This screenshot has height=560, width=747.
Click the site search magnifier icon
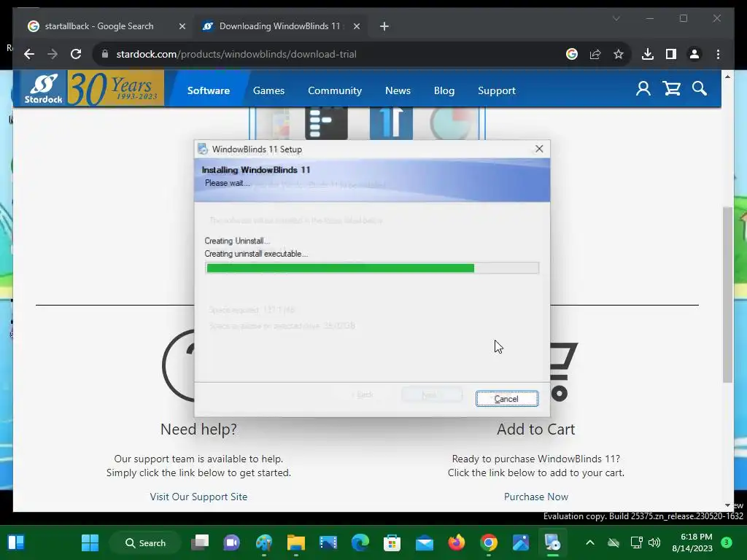[x=700, y=88]
